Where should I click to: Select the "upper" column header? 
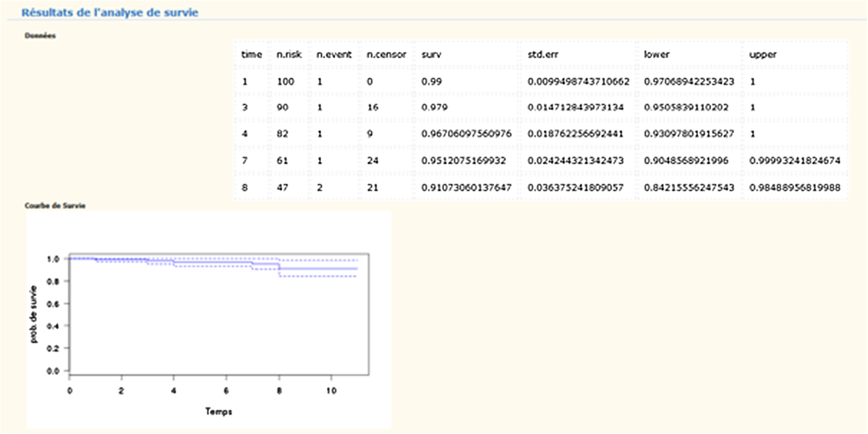tap(763, 54)
